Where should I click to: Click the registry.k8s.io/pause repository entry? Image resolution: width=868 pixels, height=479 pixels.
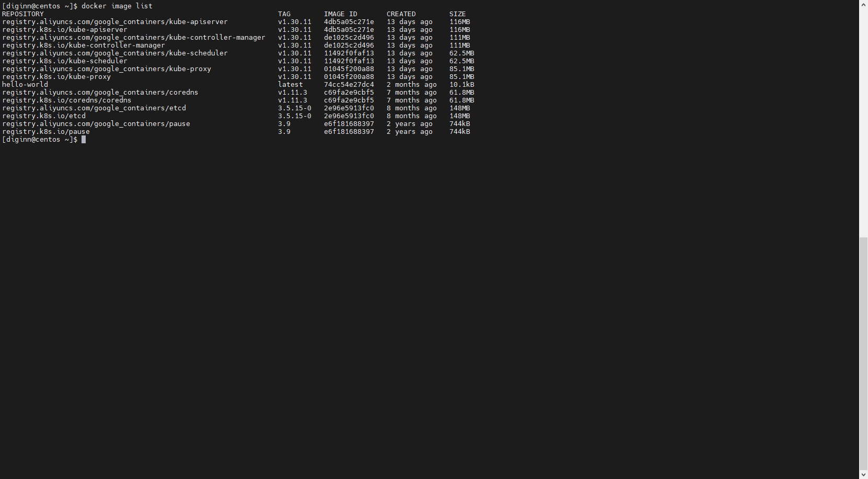click(46, 132)
